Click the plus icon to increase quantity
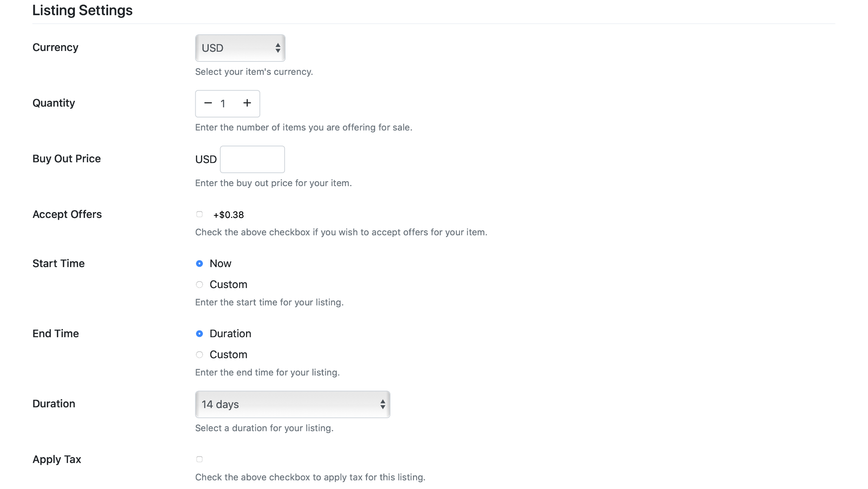 point(247,103)
